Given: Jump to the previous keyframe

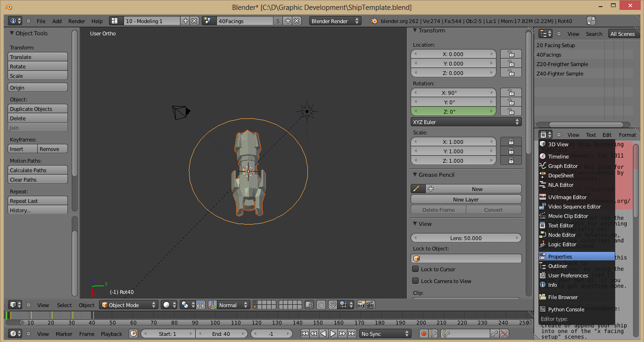Looking at the screenshot, I should click(x=314, y=334).
